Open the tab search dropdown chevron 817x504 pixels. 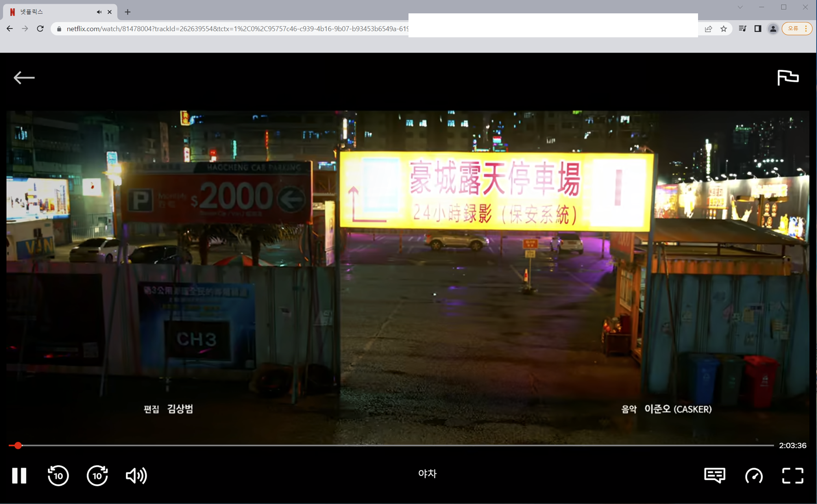coord(740,7)
